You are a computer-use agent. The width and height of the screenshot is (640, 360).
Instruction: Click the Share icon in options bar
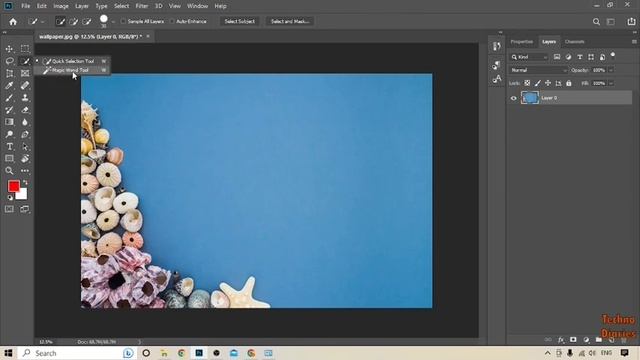point(631,21)
